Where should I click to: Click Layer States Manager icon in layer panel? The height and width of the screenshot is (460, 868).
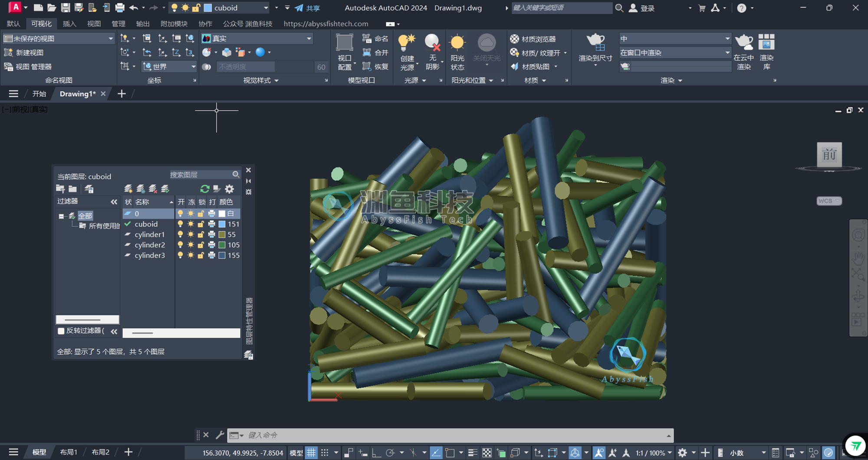pos(89,189)
